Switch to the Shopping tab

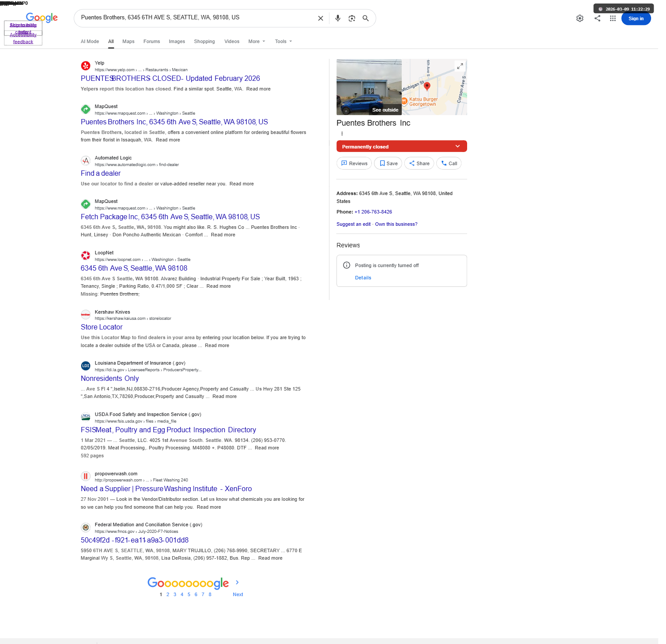[205, 41]
